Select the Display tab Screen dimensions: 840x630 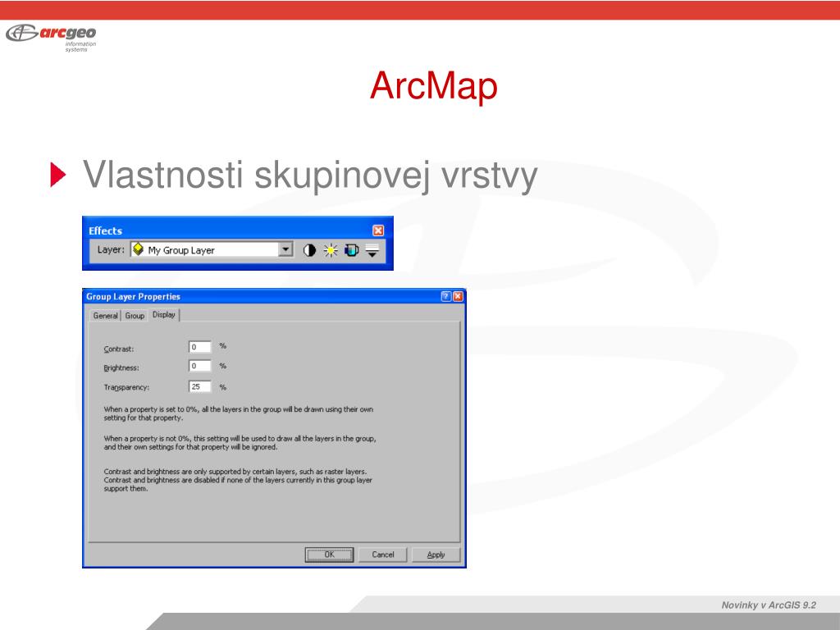[x=164, y=314]
